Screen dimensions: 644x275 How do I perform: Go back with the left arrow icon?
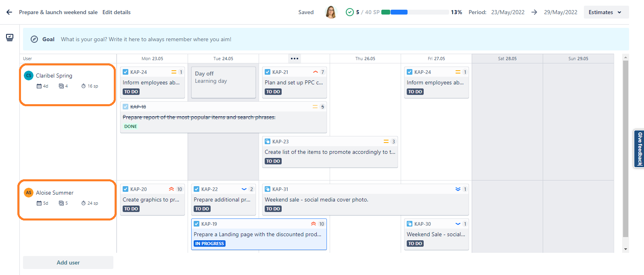coord(9,12)
